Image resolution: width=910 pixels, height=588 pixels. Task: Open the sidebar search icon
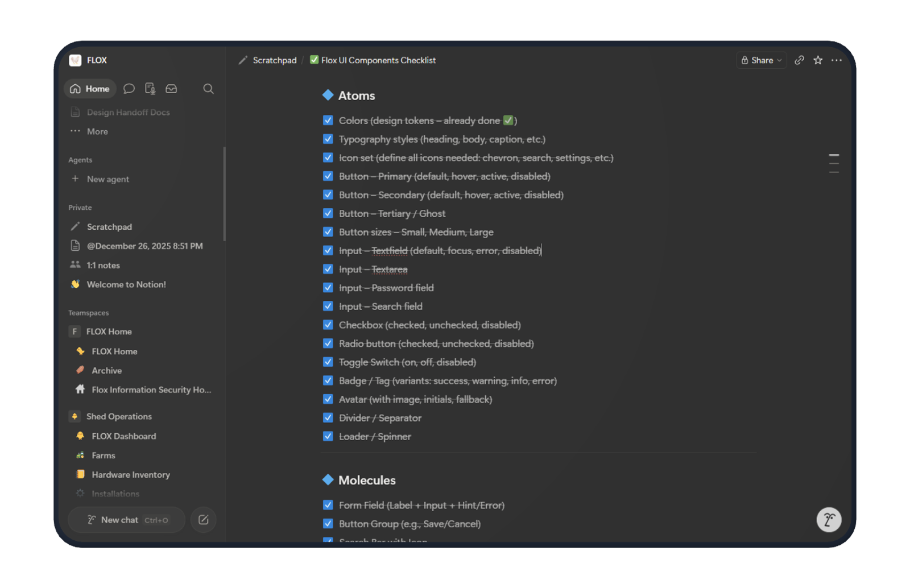209,89
